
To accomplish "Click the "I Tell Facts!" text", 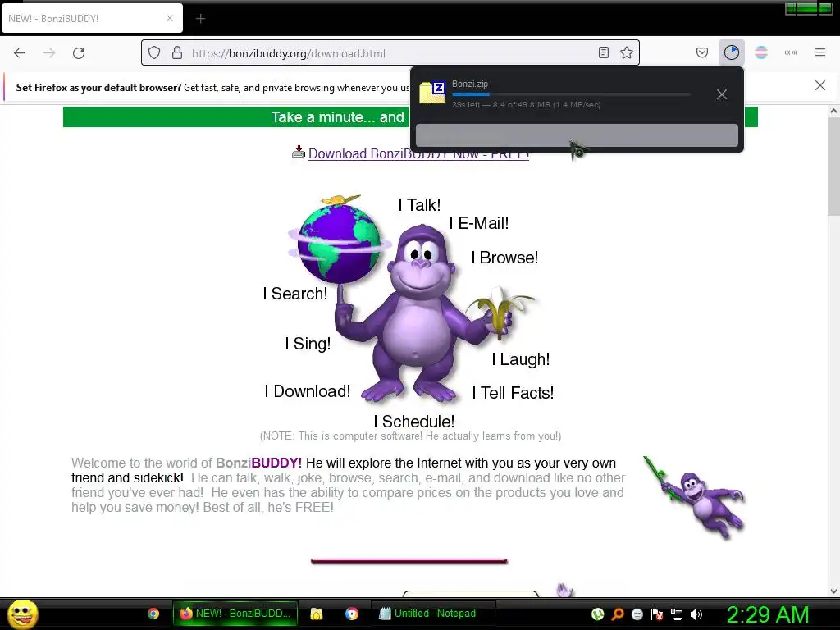I will 513,393.
